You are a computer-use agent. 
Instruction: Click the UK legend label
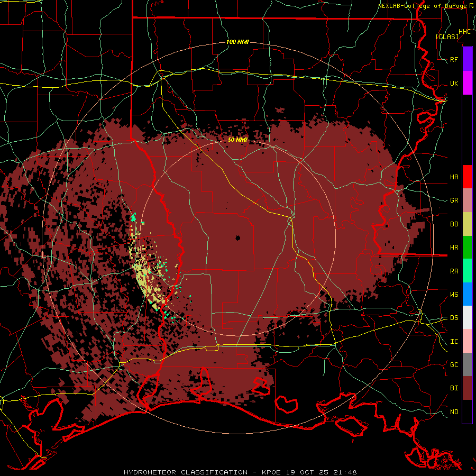(x=454, y=83)
